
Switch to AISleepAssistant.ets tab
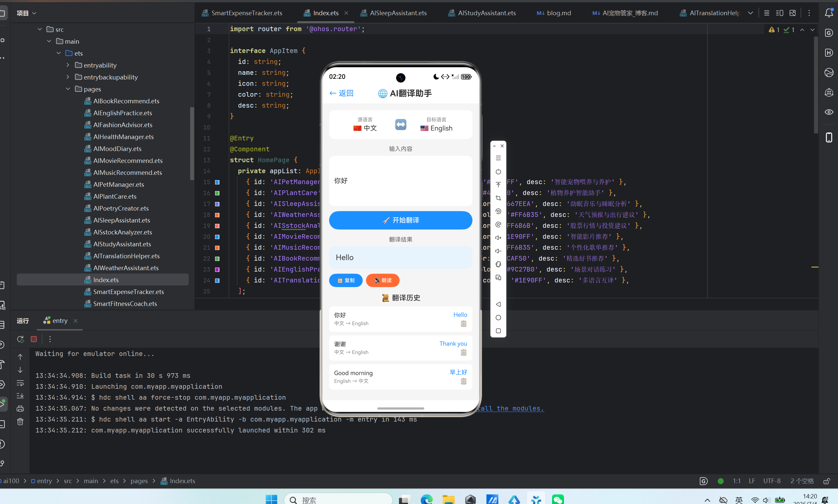394,13
